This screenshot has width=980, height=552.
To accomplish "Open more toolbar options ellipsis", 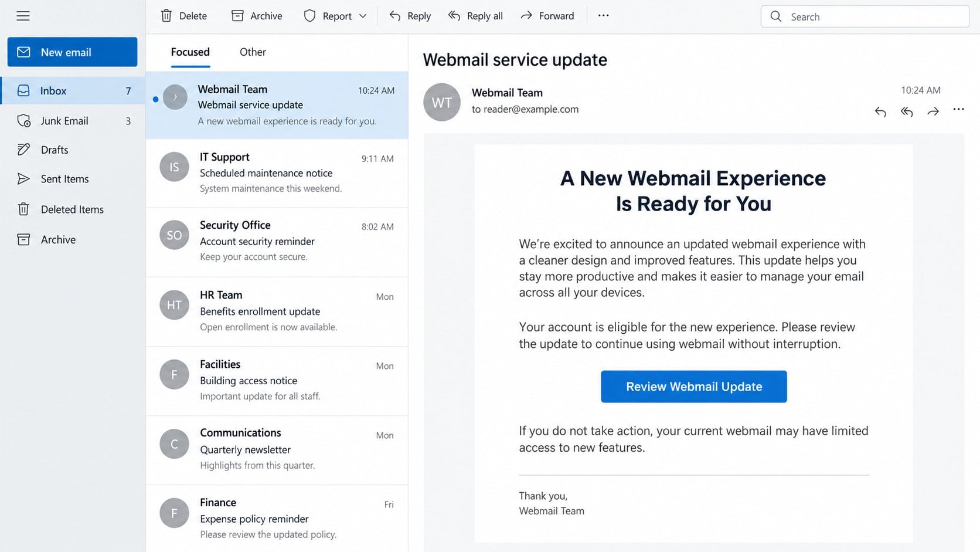I will (x=603, y=16).
